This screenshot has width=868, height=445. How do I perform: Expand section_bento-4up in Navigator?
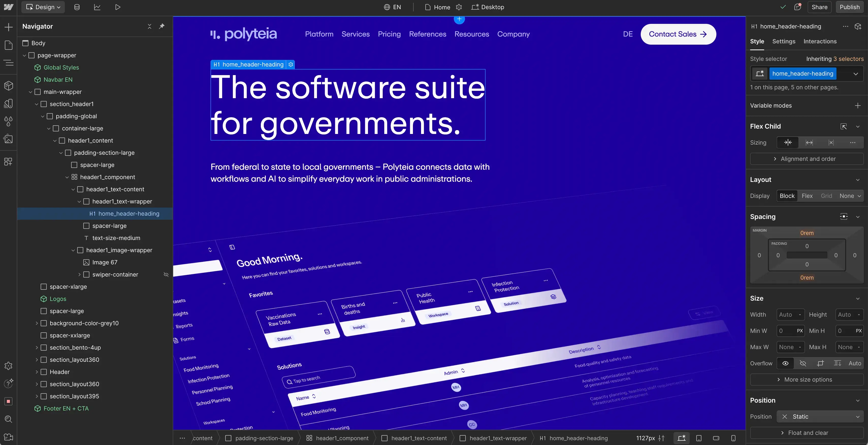37,347
